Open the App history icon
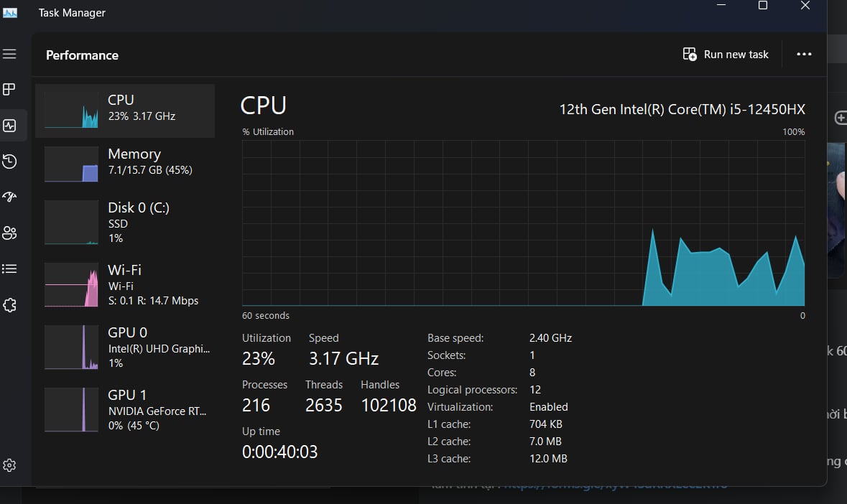 pos(9,162)
